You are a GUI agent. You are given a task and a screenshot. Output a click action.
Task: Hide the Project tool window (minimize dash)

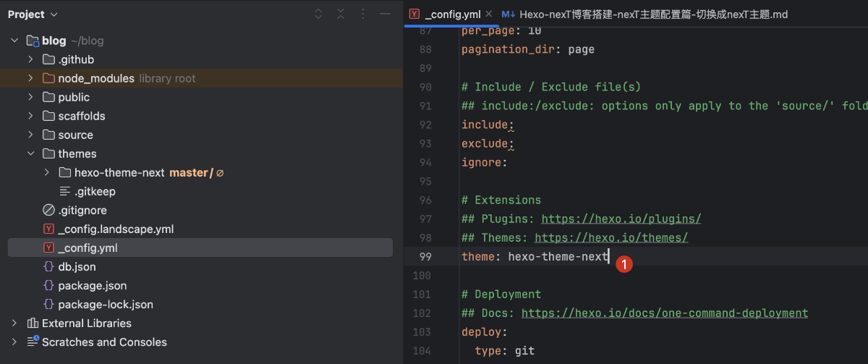pyautogui.click(x=385, y=14)
